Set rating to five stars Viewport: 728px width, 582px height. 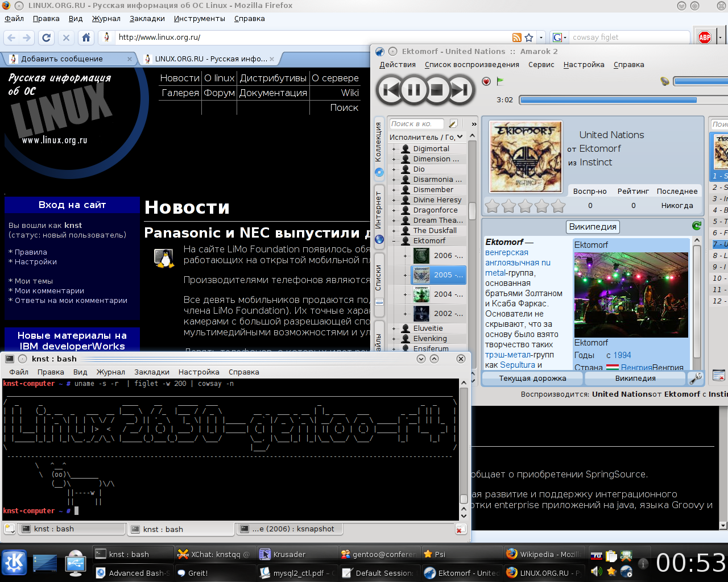click(x=559, y=206)
